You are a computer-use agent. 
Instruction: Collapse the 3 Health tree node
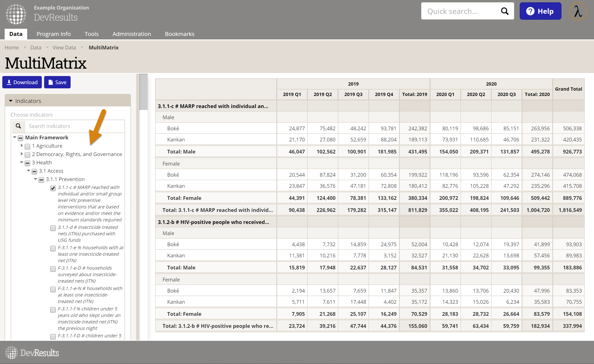[x=22, y=163]
